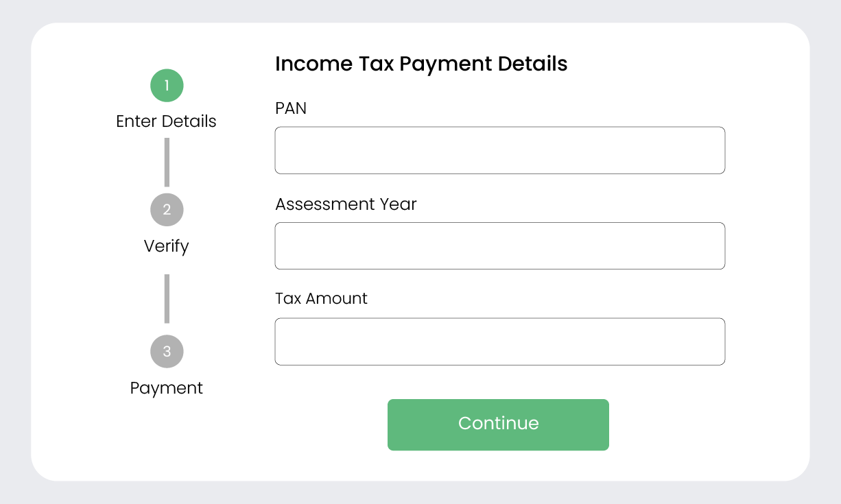Viewport: 841px width, 504px height.
Task: Select the Payment step label
Action: pyautogui.click(x=166, y=388)
